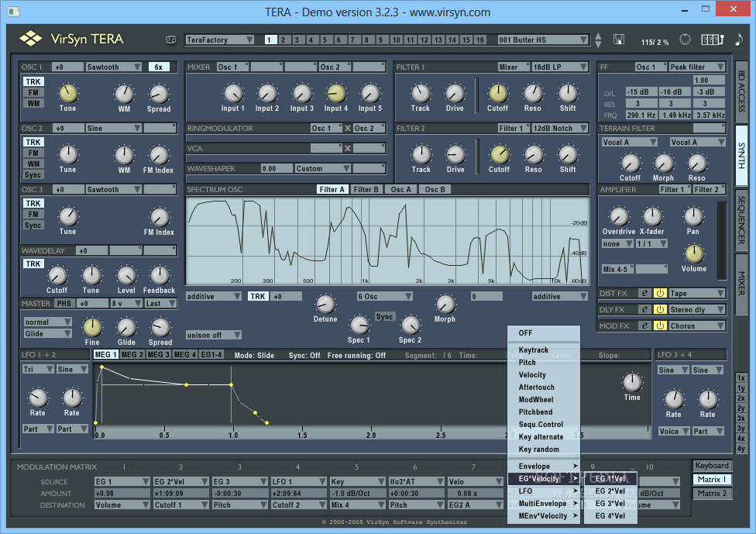This screenshot has width=756, height=534.
Task: Open the DIST FX editor 'e' icon
Action: [644, 293]
